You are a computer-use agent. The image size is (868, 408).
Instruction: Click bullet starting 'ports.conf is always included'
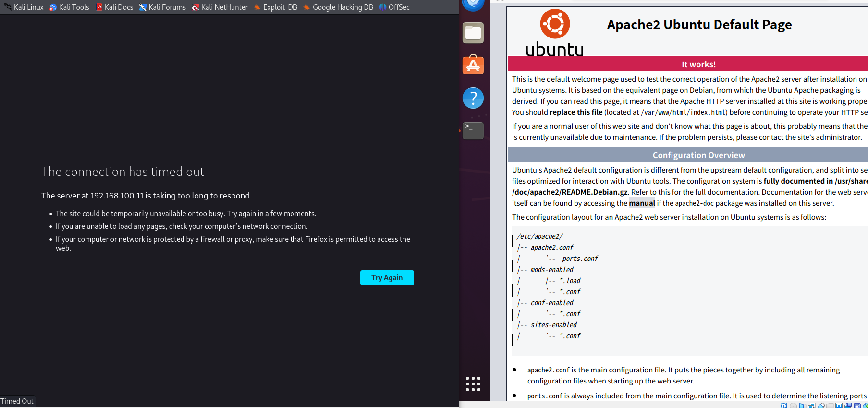pyautogui.click(x=697, y=396)
